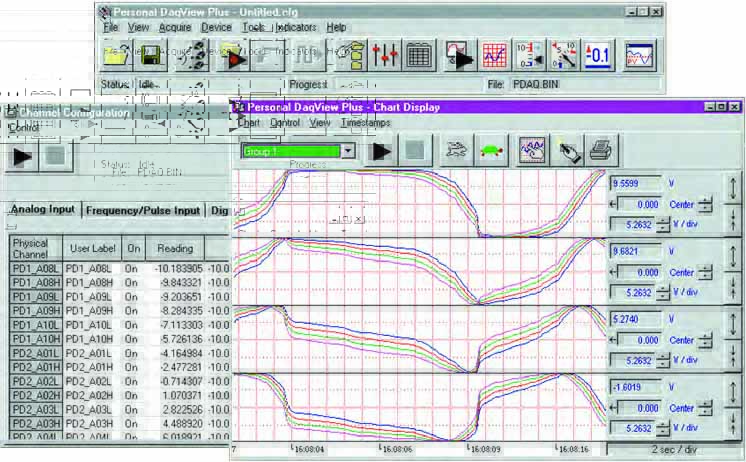Click the chart-with-play-arrow icon in main toolbar

[x=460, y=56]
